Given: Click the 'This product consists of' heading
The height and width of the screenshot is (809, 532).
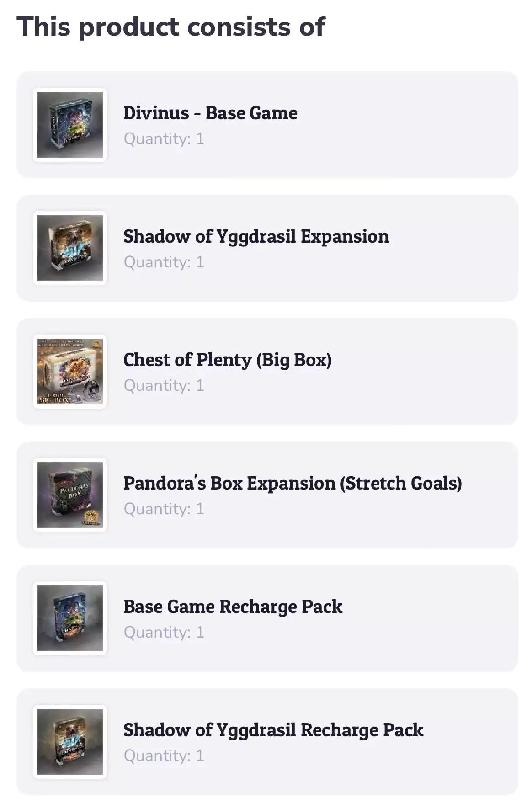Looking at the screenshot, I should [x=171, y=27].
